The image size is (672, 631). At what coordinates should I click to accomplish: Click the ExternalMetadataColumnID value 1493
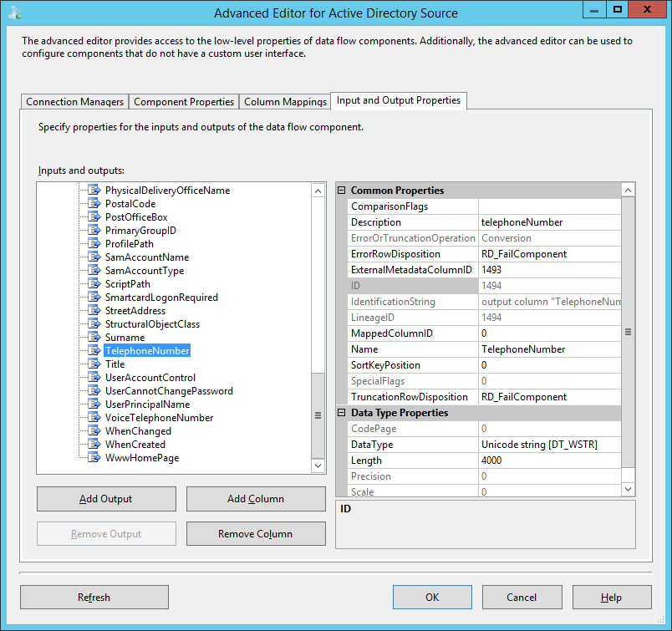point(549,270)
